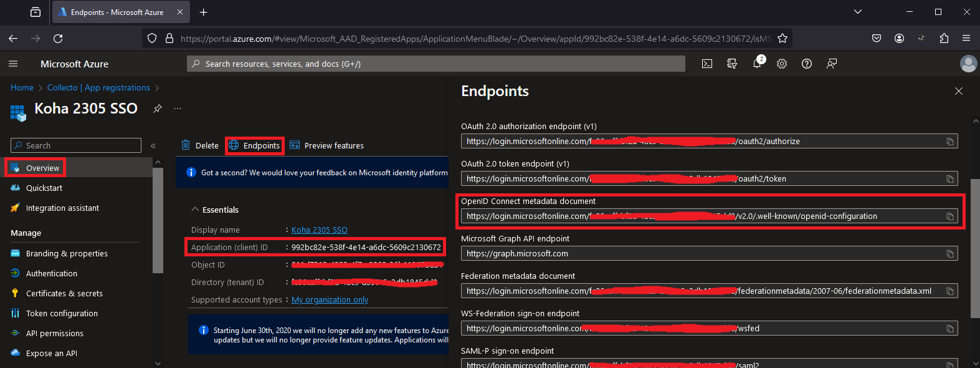The image size is (980, 368).
Task: Open a new browser tab
Action: tap(203, 12)
